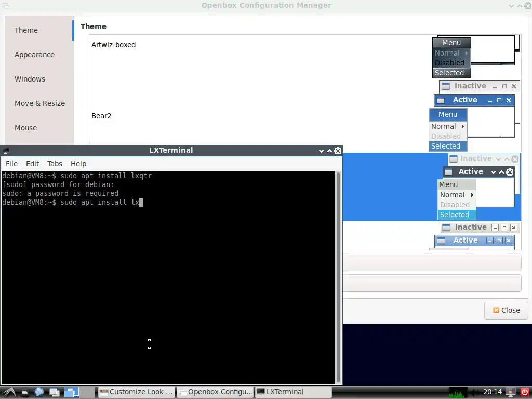This screenshot has height=399, width=532.
Task: Click the Artwiz-boxed theme preview image
Action: [476, 56]
